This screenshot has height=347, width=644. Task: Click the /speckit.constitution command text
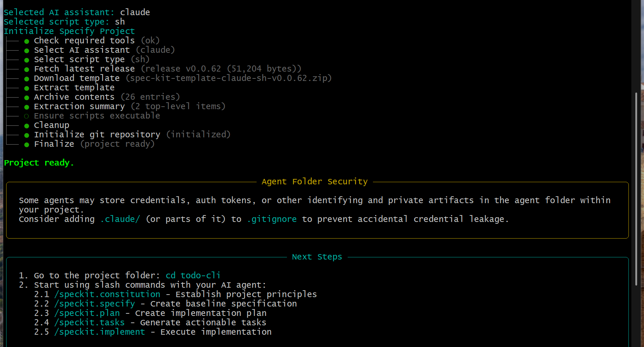[x=107, y=294]
